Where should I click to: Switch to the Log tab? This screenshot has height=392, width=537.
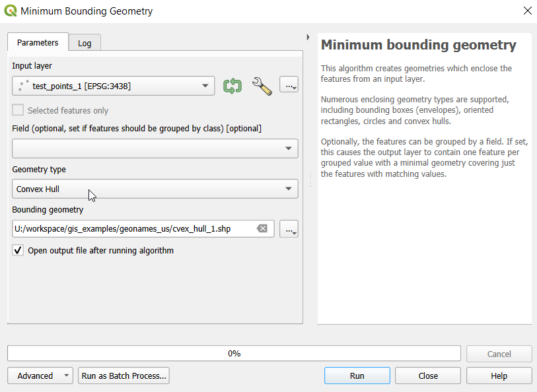click(x=85, y=43)
